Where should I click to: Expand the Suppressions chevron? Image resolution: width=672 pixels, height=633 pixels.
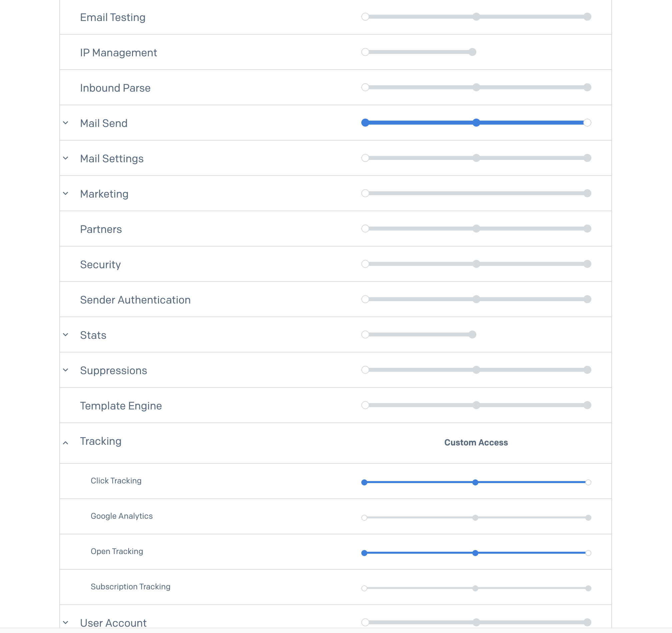66,370
